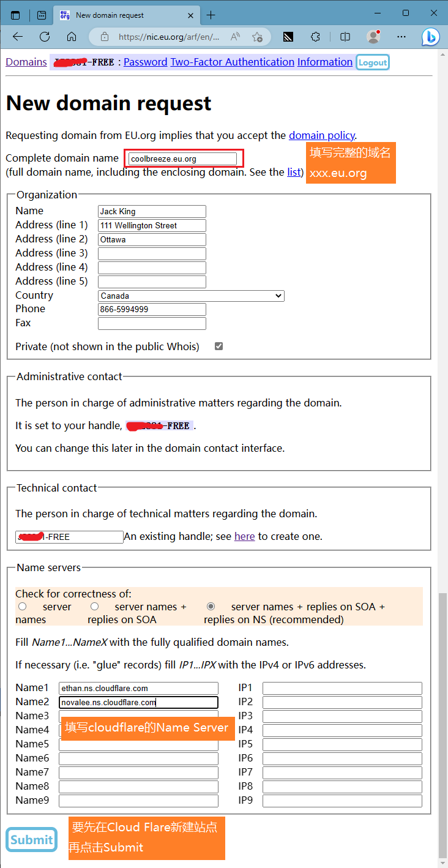This screenshot has height=868, width=448.
Task: Open the Bing chat sidebar icon
Action: point(431,37)
